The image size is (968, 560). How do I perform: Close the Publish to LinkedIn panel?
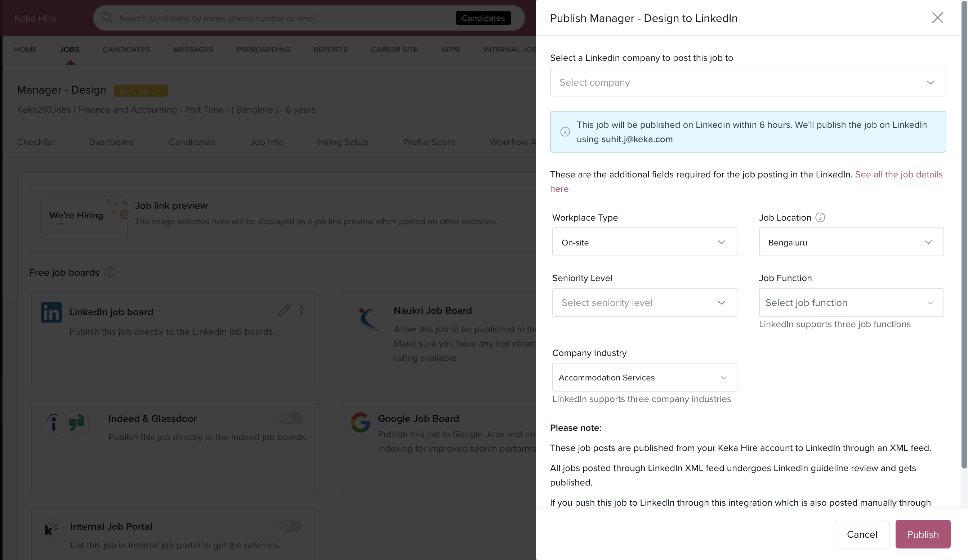pos(937,18)
